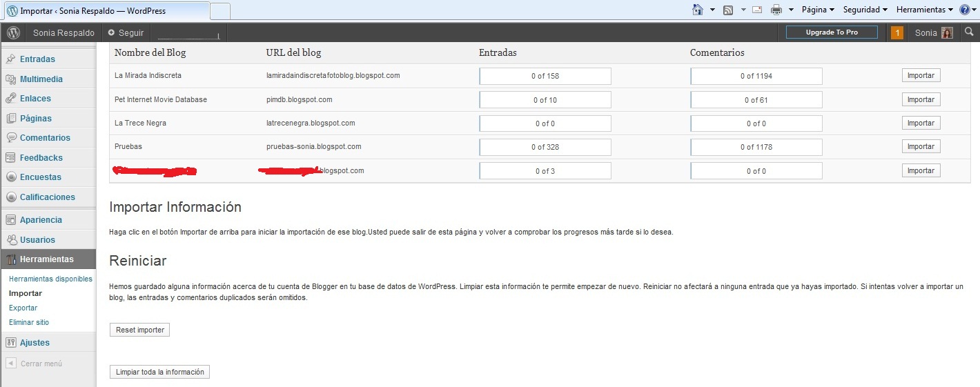Click the Comentarios speech bubble icon
This screenshot has width=980, height=387.
(x=11, y=138)
